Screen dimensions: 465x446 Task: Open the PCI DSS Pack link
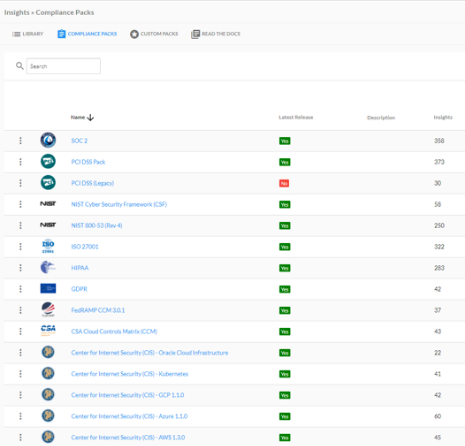pos(88,162)
